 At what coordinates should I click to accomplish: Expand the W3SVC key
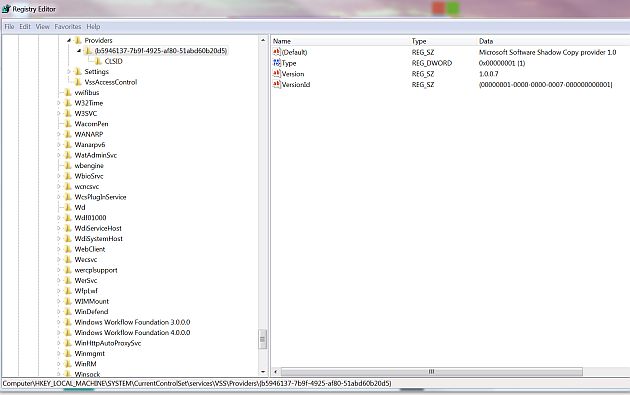coord(59,113)
